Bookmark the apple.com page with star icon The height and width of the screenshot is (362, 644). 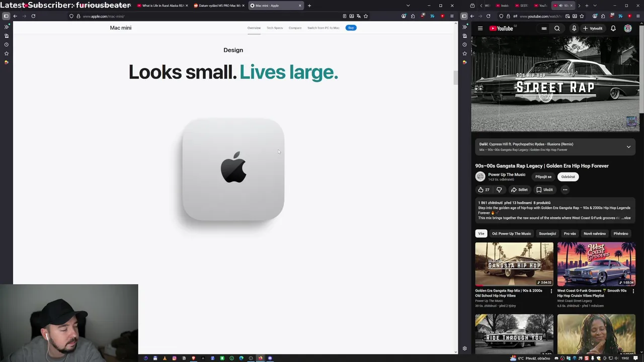[366, 16]
